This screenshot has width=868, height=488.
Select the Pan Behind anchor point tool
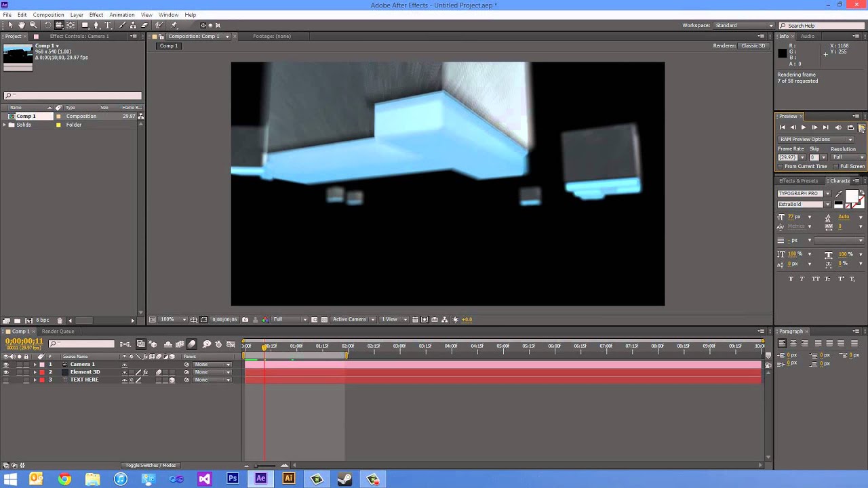click(71, 25)
